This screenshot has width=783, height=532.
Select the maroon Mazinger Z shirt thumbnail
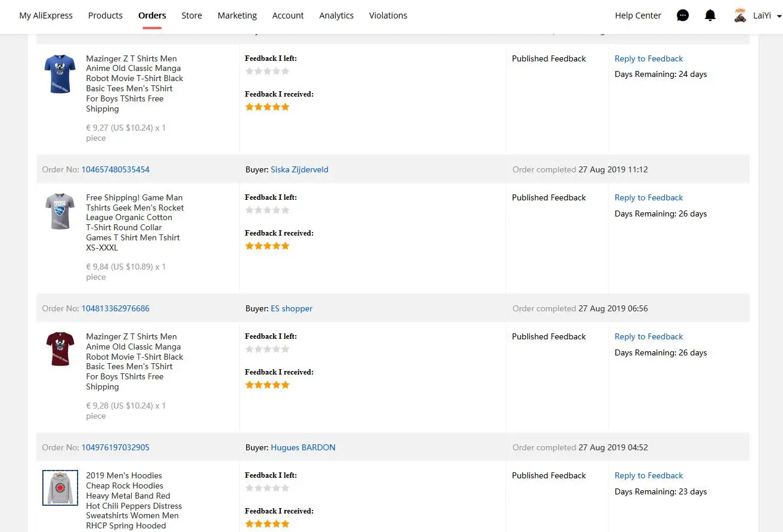click(60, 349)
